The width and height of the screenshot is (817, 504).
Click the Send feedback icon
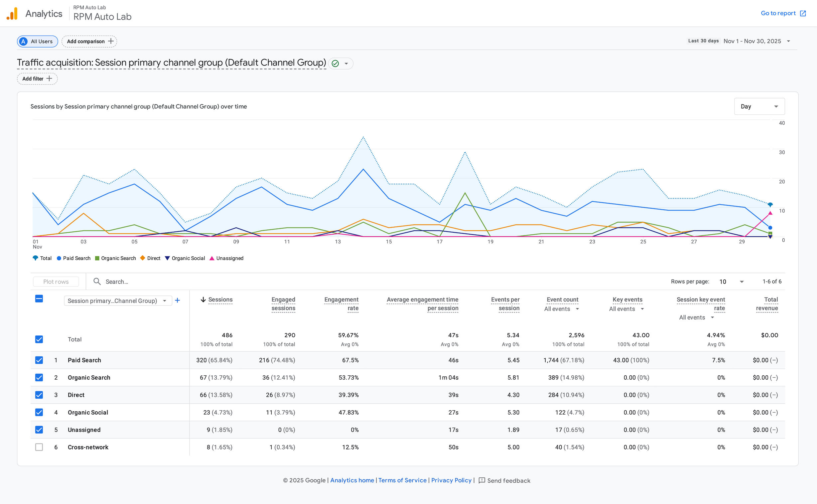coord(482,480)
